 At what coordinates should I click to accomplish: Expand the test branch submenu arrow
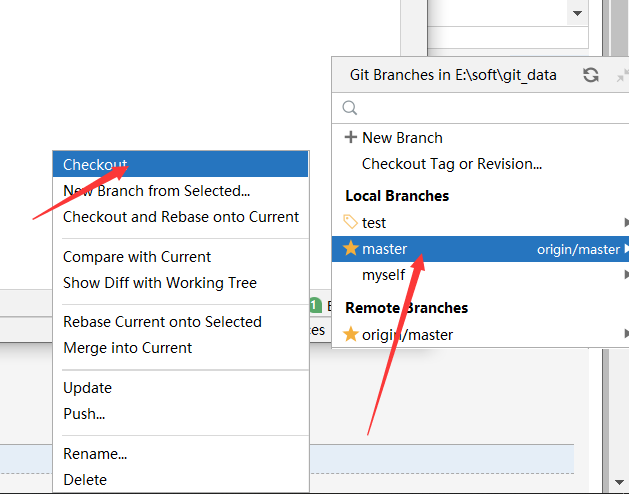click(x=625, y=222)
